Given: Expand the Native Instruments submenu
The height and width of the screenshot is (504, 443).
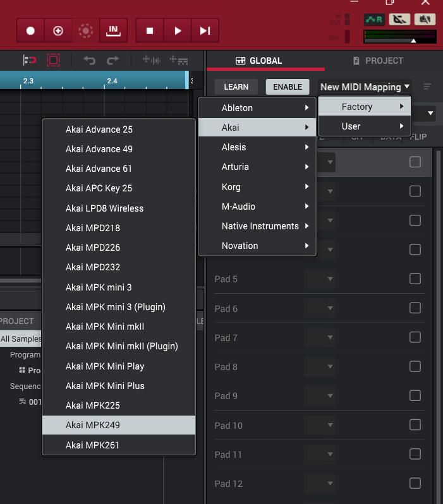Looking at the screenshot, I should [257, 226].
